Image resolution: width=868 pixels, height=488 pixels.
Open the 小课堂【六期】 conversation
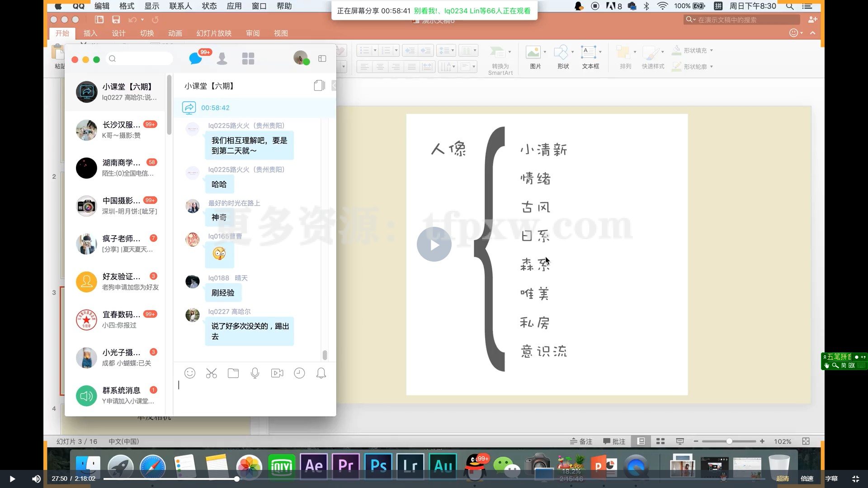(116, 92)
